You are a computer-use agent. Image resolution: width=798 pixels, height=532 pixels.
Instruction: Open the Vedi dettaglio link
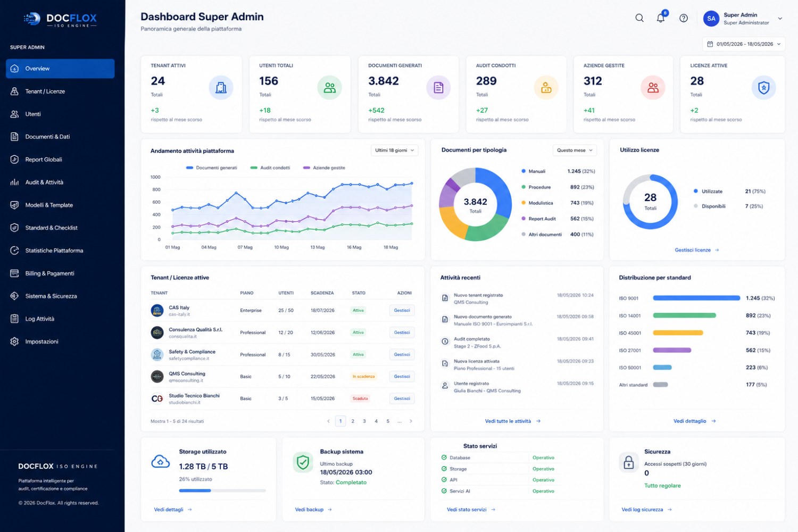(x=695, y=421)
